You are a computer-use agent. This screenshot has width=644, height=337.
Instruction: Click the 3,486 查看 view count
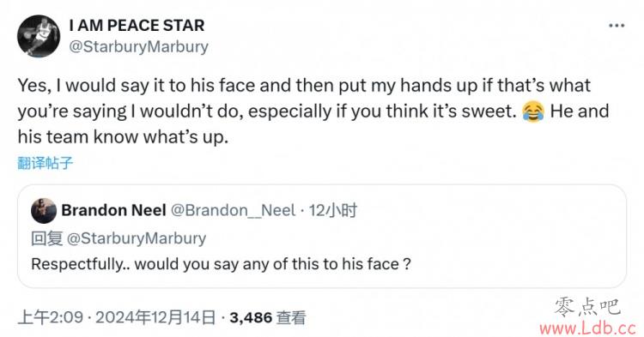coord(267,317)
